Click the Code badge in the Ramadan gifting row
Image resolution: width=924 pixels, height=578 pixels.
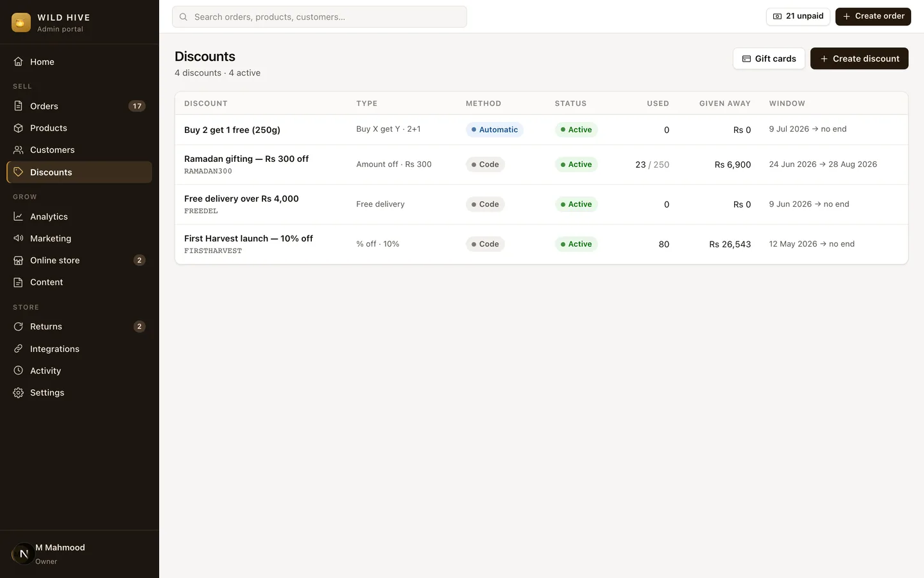(485, 164)
